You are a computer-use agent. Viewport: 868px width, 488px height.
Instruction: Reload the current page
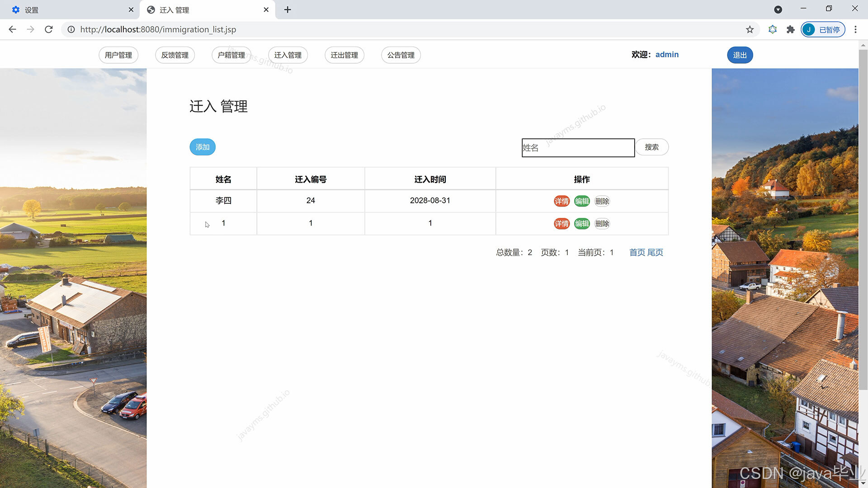point(49,29)
